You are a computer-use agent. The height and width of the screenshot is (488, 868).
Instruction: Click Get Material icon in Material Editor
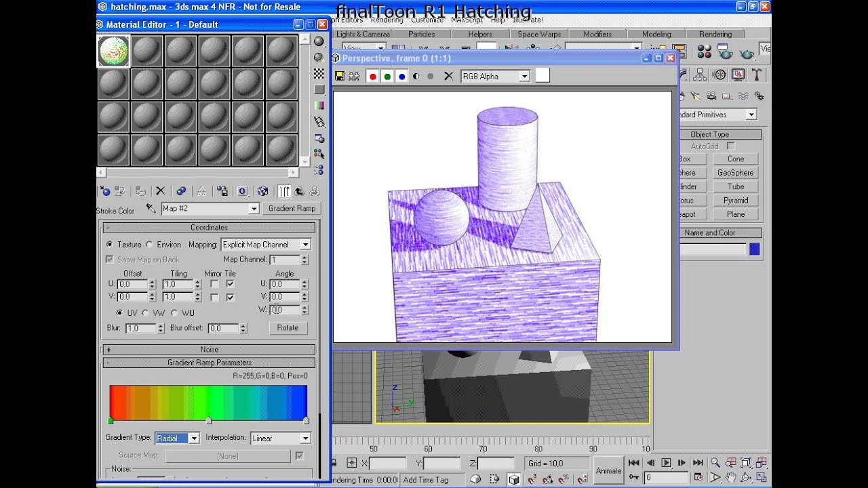[104, 191]
